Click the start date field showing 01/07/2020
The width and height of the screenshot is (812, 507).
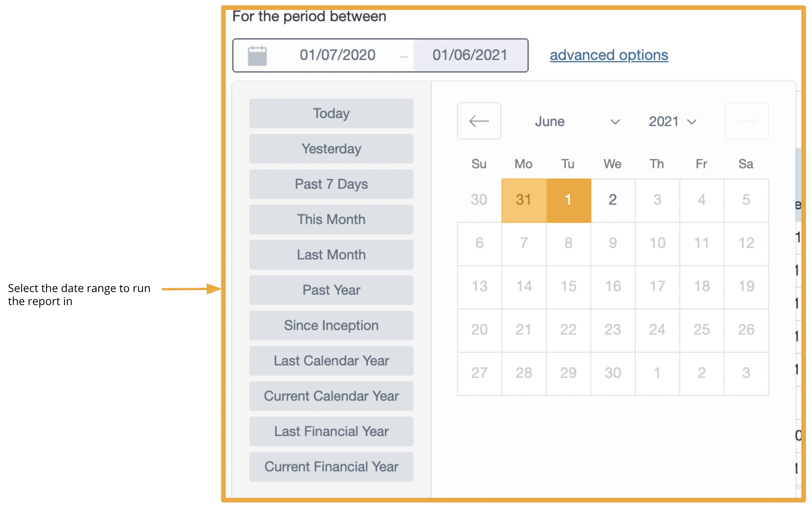(337, 55)
